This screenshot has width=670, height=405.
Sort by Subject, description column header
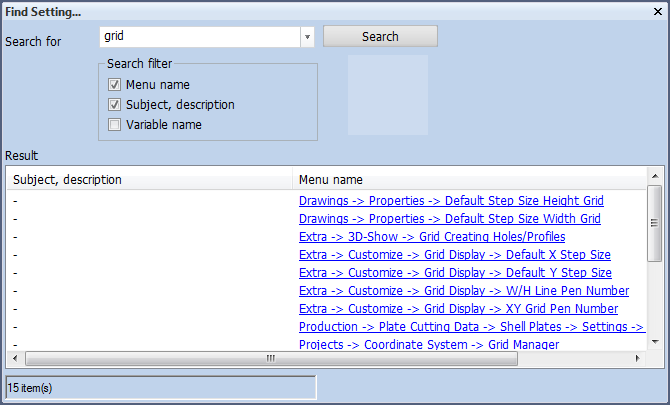[x=150, y=179]
